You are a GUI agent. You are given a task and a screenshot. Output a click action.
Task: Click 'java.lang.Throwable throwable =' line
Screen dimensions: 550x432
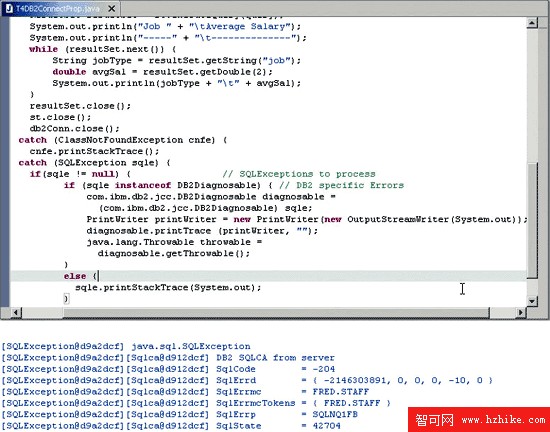(174, 242)
